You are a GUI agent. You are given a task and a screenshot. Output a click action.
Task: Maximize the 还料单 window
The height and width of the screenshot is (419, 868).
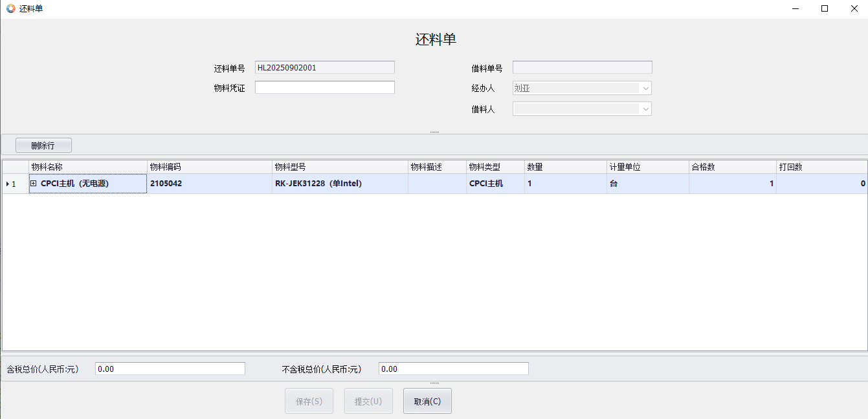(x=824, y=9)
